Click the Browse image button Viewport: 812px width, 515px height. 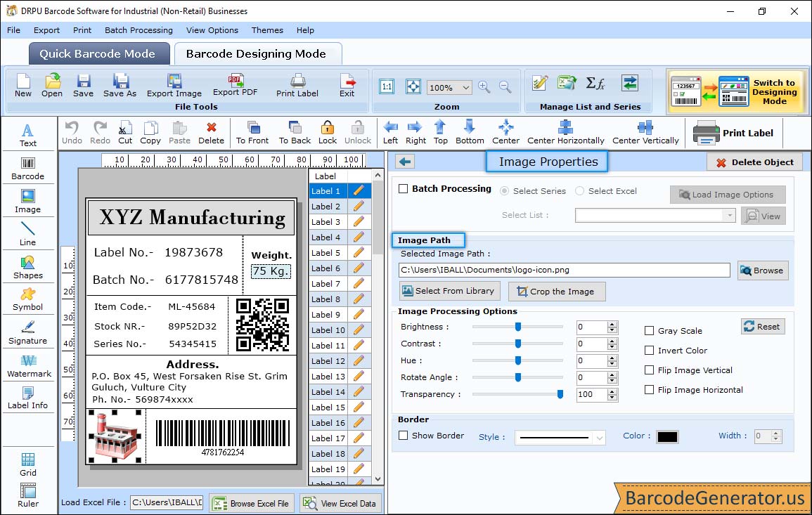[x=763, y=270]
